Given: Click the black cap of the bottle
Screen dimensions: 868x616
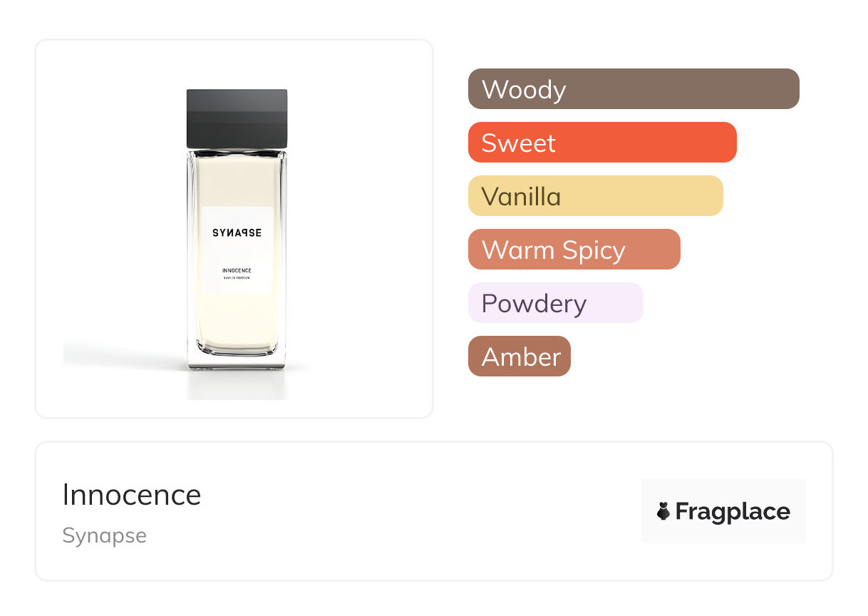Looking at the screenshot, I should tap(237, 118).
